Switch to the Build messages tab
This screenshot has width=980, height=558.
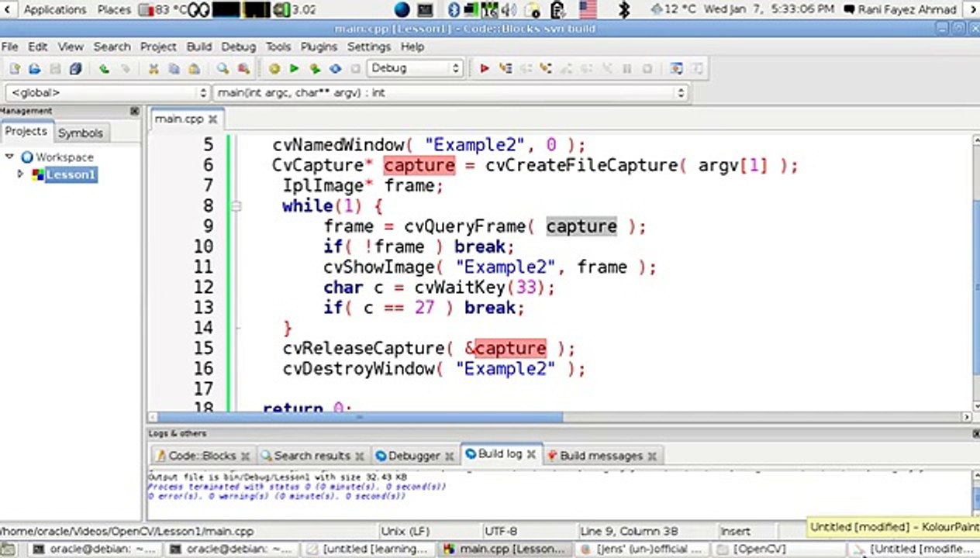(x=601, y=456)
